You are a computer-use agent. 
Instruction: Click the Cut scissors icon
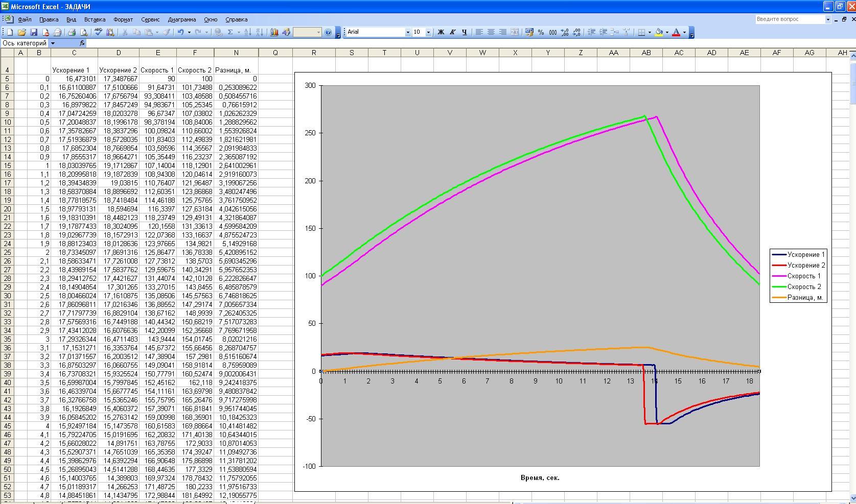coord(124,32)
